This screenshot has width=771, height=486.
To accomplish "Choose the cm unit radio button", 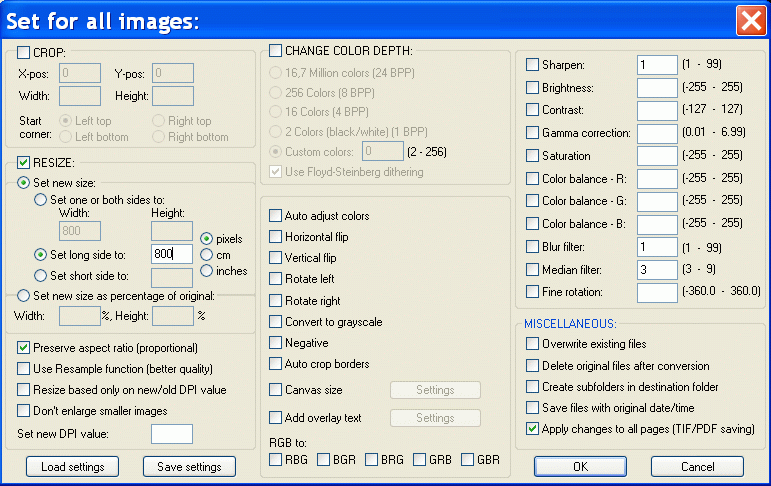I will tap(207, 254).
